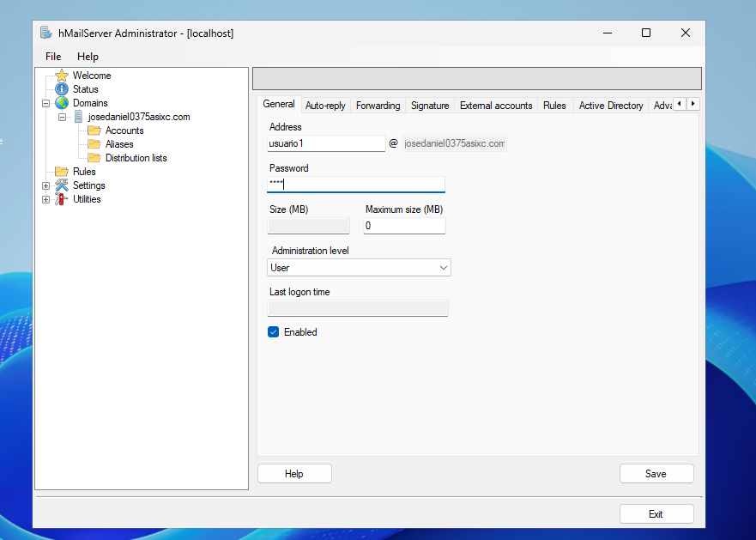Image resolution: width=756 pixels, height=540 pixels.
Task: Click the Exit button
Action: coord(656,514)
